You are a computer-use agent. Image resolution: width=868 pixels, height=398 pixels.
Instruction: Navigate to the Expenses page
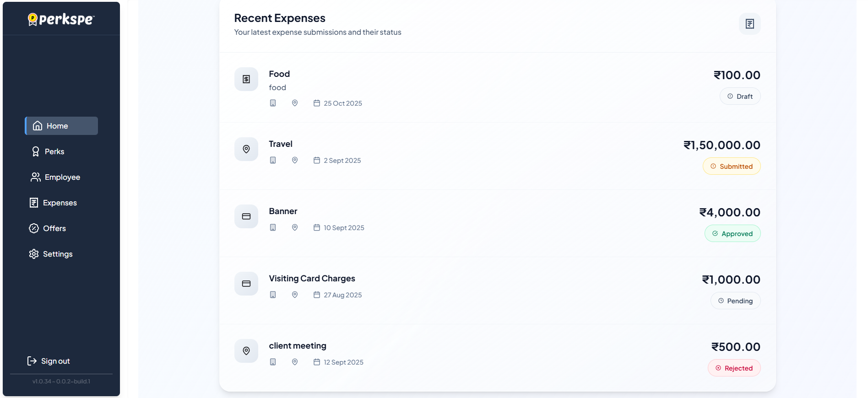(60, 203)
